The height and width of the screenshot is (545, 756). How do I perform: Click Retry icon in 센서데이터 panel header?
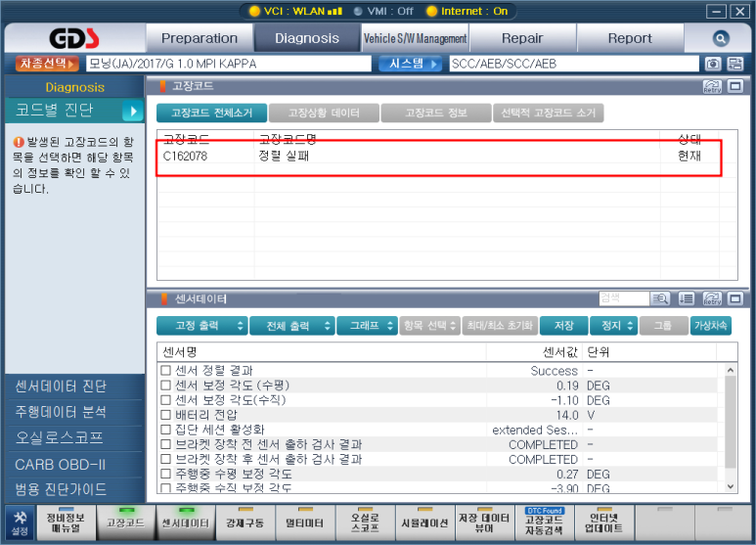[712, 298]
